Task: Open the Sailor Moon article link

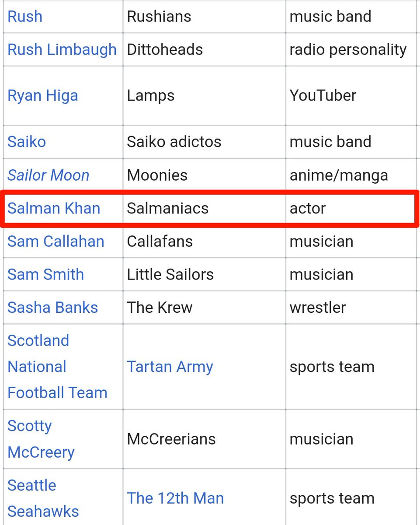Action: click(x=49, y=175)
